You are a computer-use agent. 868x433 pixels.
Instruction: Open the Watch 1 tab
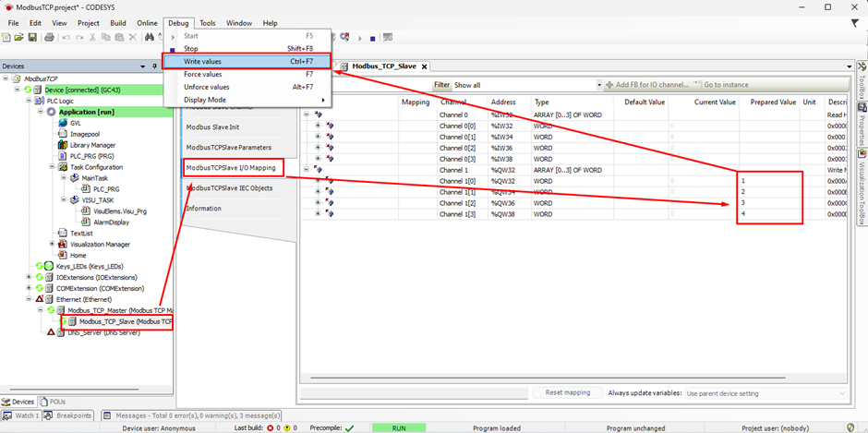coord(21,415)
